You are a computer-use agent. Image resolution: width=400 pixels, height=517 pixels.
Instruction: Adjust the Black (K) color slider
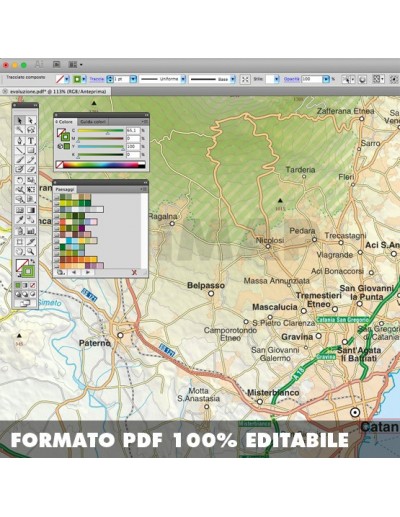pos(101,155)
